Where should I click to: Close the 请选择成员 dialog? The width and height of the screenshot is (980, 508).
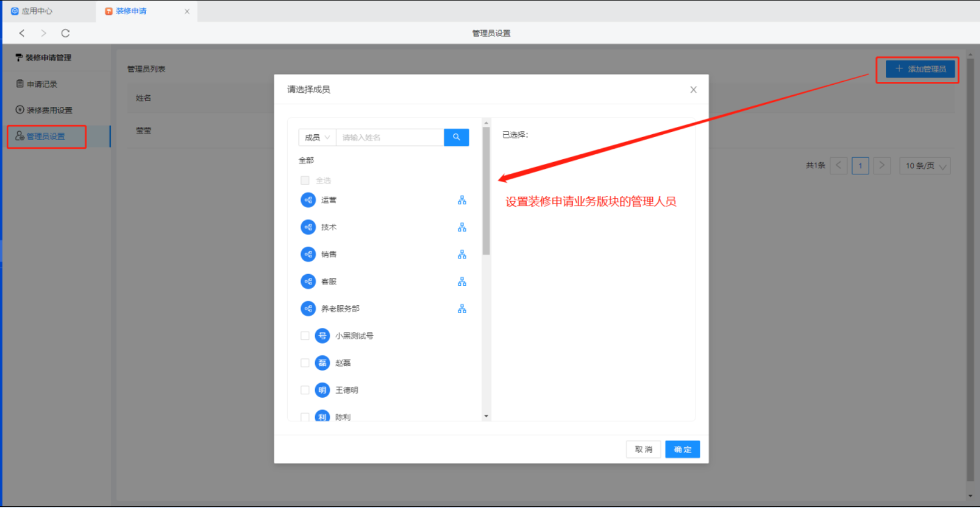pyautogui.click(x=693, y=90)
